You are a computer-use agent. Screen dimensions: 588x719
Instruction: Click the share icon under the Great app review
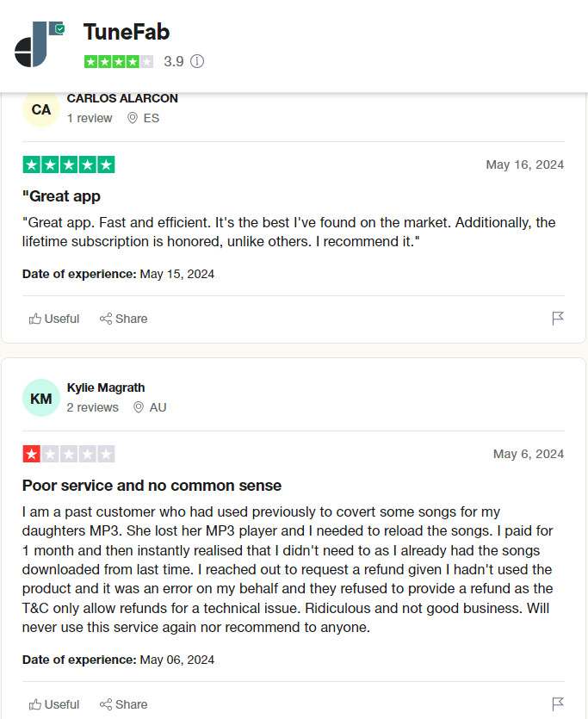(106, 319)
